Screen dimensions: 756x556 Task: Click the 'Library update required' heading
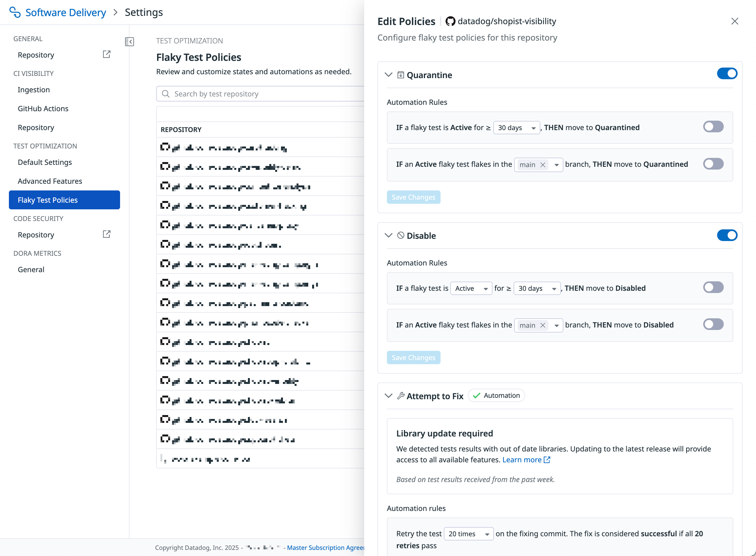444,433
